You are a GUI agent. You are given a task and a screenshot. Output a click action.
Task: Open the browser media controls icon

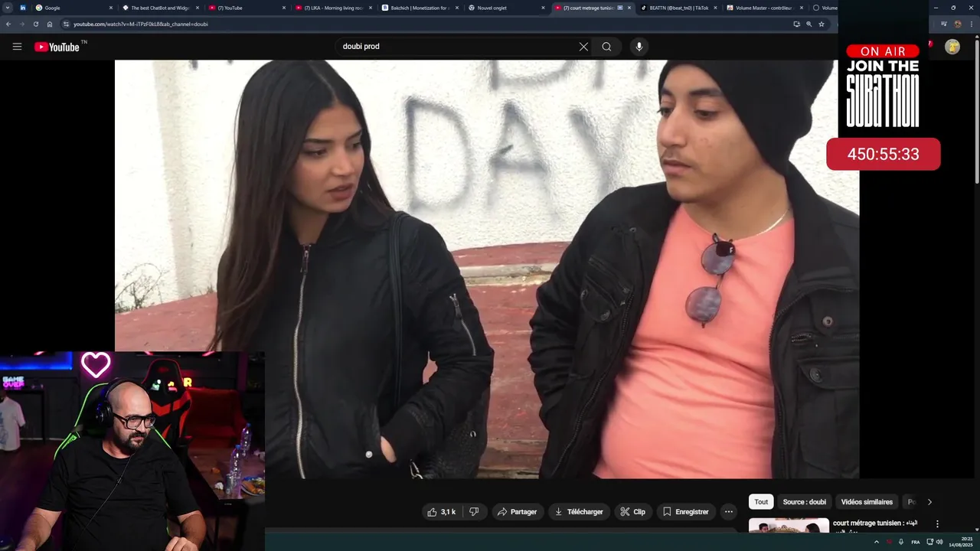tap(943, 24)
